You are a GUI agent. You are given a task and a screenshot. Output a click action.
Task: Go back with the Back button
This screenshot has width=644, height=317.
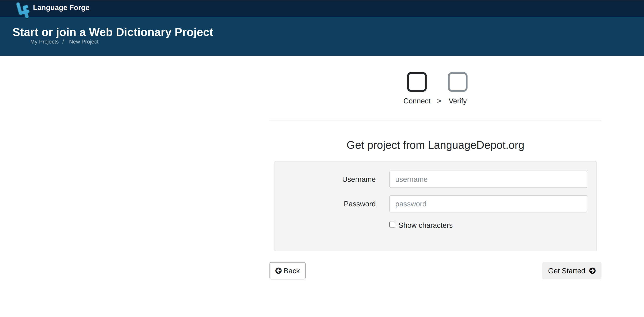coord(287,271)
